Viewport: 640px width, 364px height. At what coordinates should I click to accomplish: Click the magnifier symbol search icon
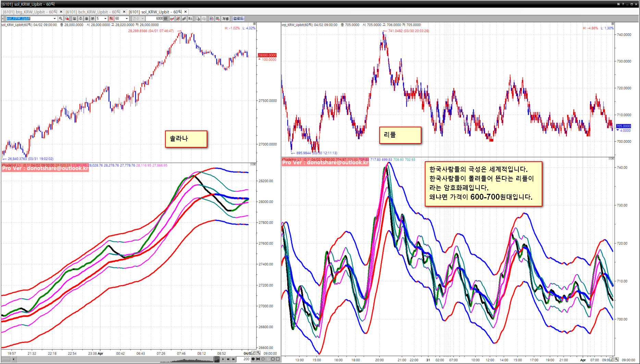(61, 18)
